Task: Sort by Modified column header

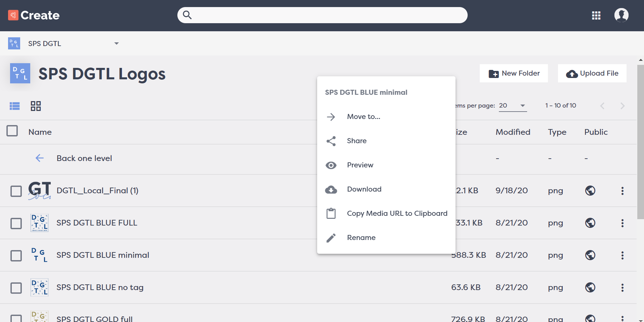Action: (x=513, y=132)
